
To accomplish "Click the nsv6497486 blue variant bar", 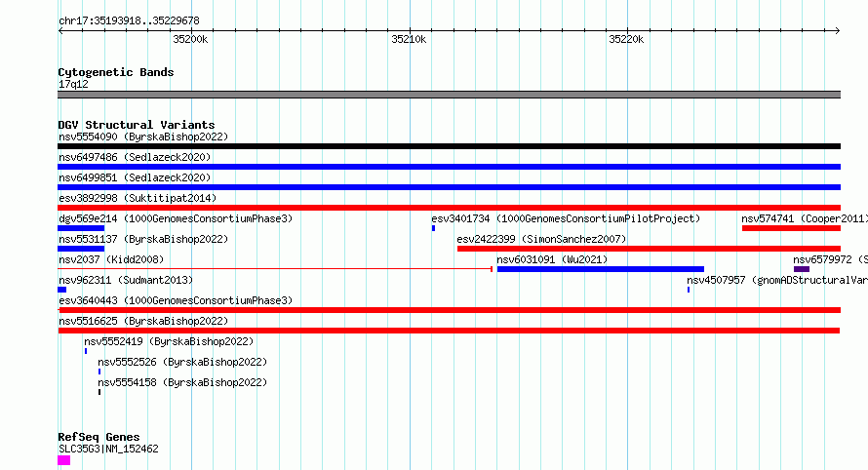I will click(449, 167).
